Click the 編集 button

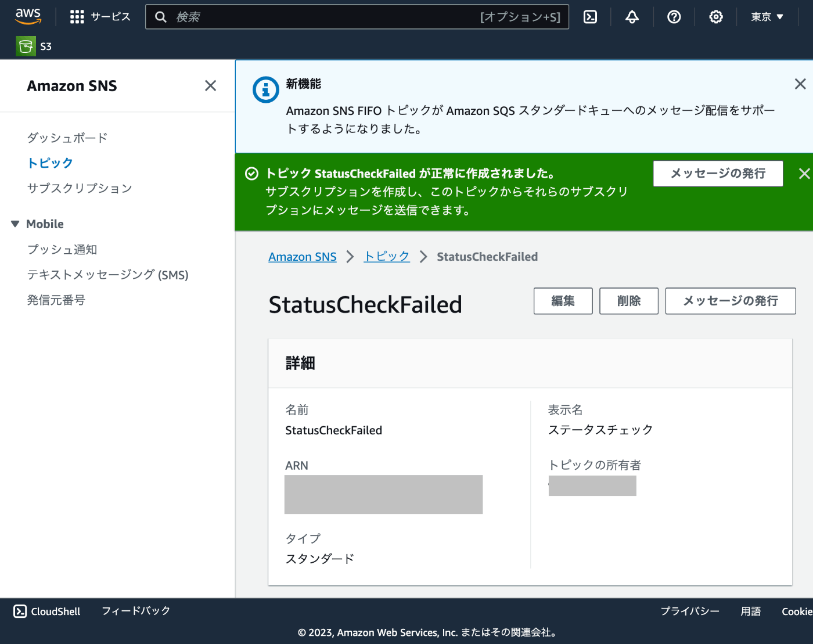pyautogui.click(x=563, y=301)
